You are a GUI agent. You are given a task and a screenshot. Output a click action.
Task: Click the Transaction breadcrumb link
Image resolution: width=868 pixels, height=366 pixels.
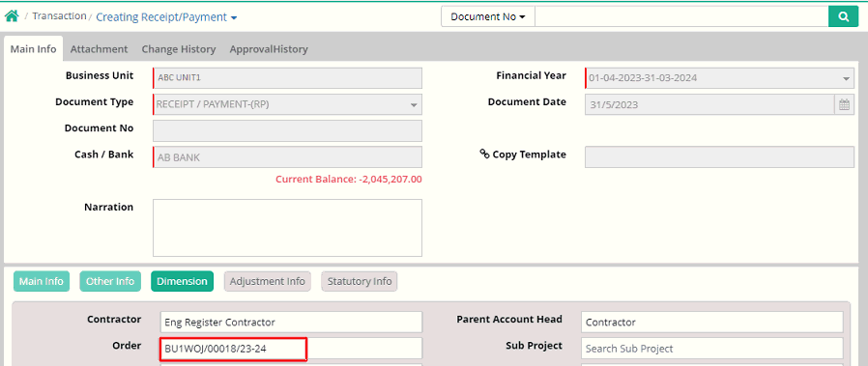[x=59, y=16]
